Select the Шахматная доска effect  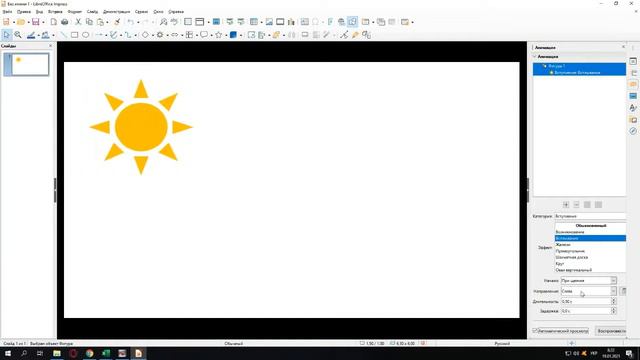pyautogui.click(x=590, y=258)
